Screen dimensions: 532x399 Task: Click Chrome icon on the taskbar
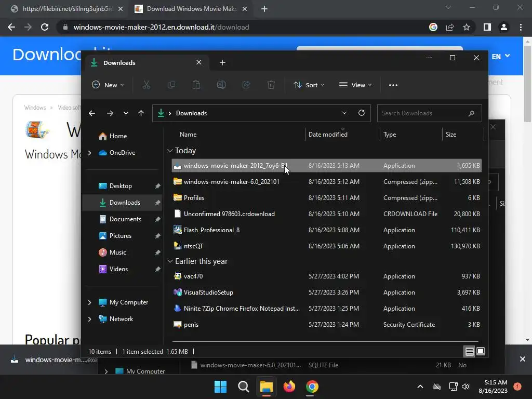[312, 387]
